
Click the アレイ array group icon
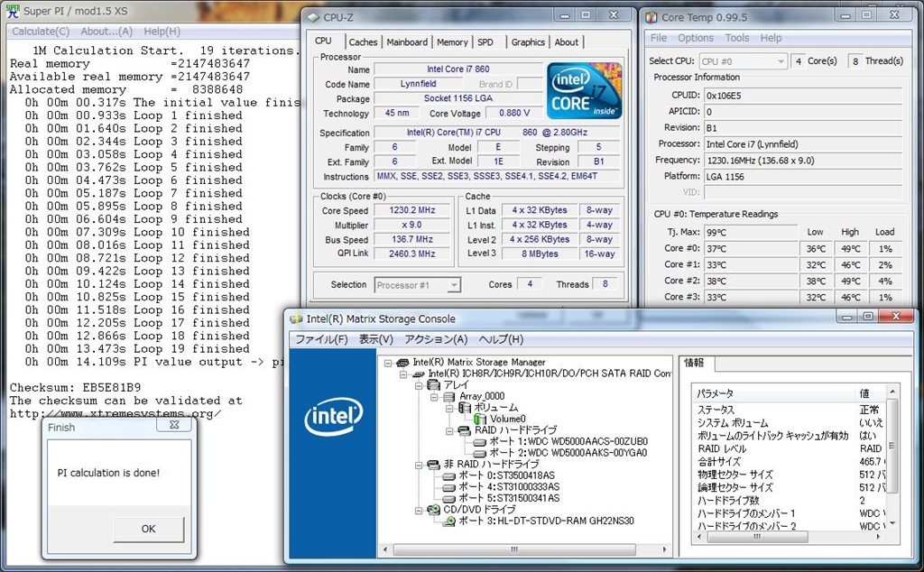click(x=434, y=384)
